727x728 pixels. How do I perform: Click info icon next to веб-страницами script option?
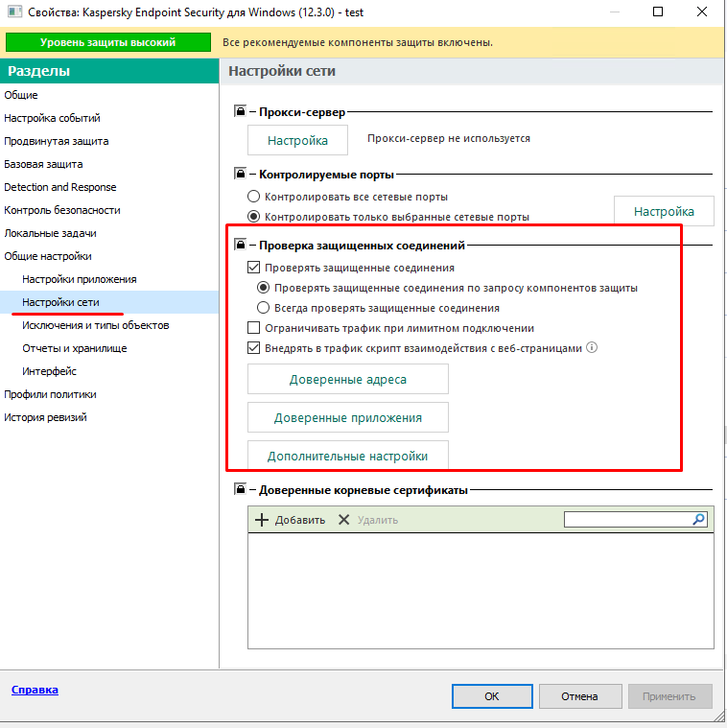click(x=592, y=347)
